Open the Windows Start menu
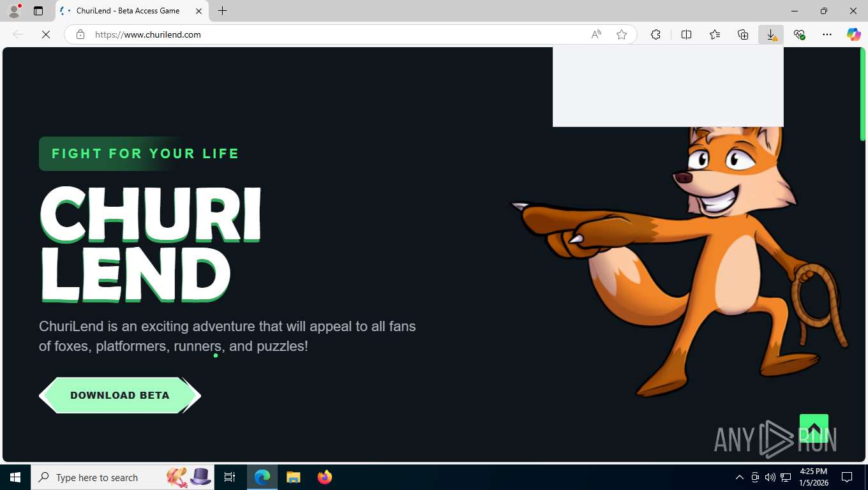The height and width of the screenshot is (490, 868). click(15, 477)
